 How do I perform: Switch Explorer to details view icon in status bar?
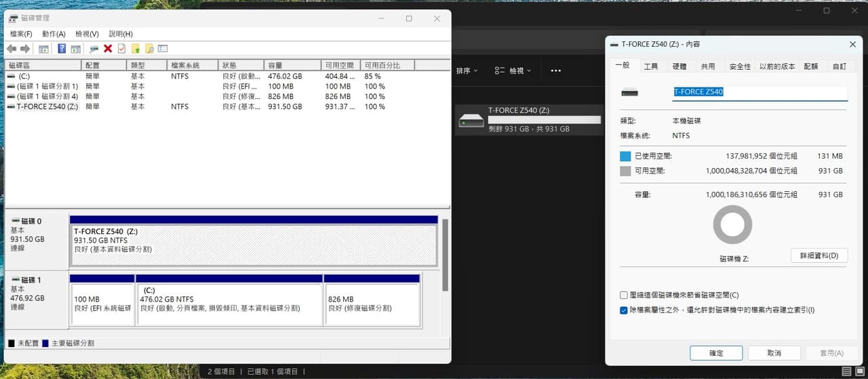pos(846,371)
